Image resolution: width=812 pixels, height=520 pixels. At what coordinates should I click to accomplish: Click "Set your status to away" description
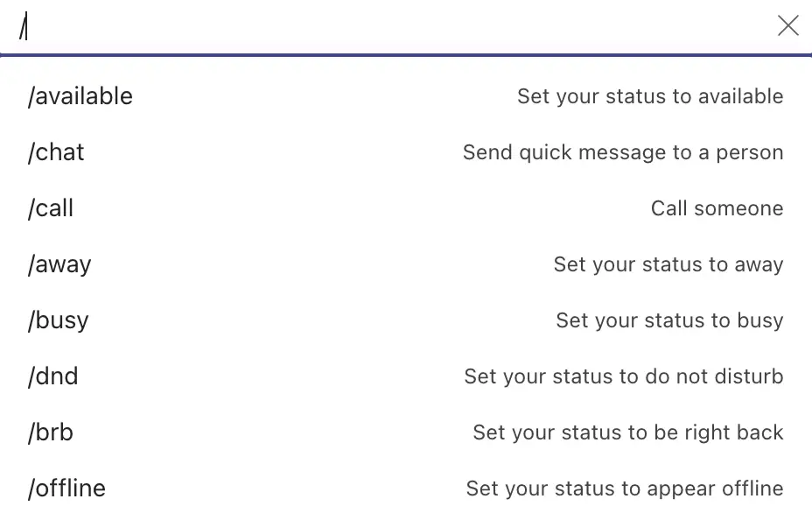tap(668, 264)
